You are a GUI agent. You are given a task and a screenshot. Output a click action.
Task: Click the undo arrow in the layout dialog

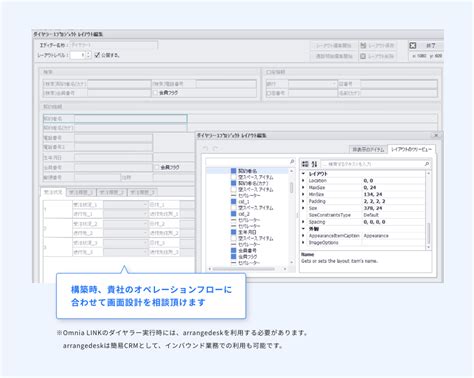point(206,148)
